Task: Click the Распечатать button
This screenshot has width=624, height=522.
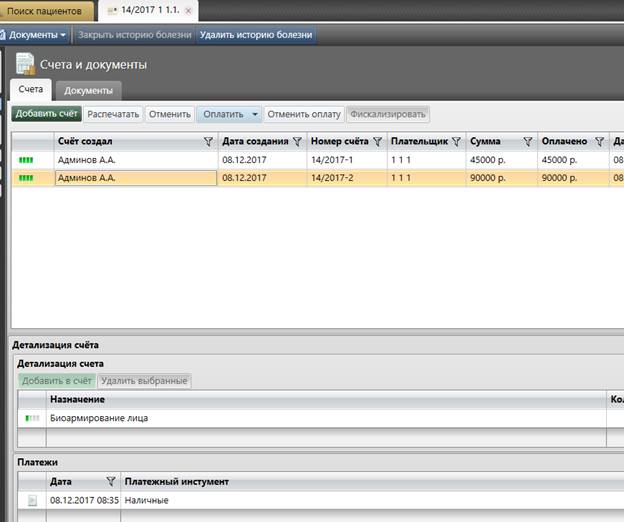Action: [x=113, y=114]
